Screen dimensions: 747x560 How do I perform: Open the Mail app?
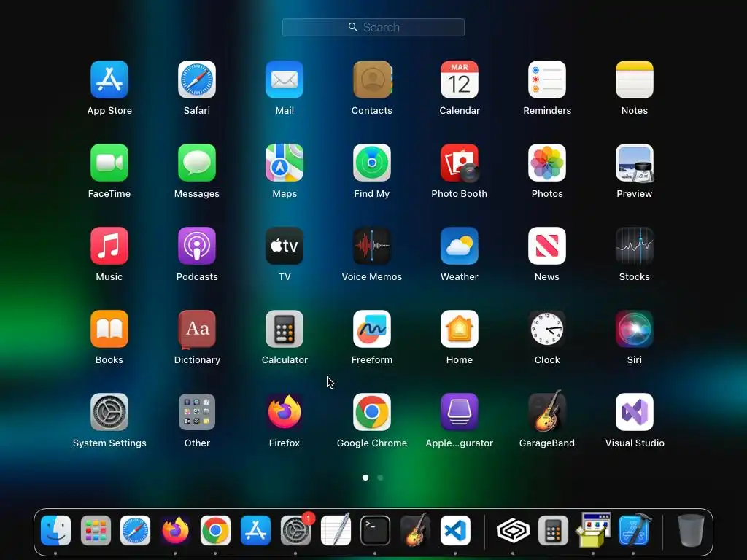(285, 79)
